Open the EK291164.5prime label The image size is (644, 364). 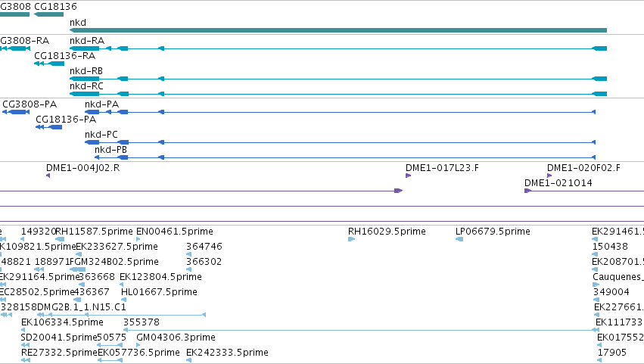point(39,277)
